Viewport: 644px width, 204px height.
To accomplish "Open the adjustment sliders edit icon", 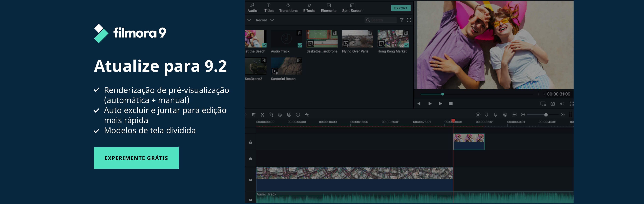I will coord(307,115).
